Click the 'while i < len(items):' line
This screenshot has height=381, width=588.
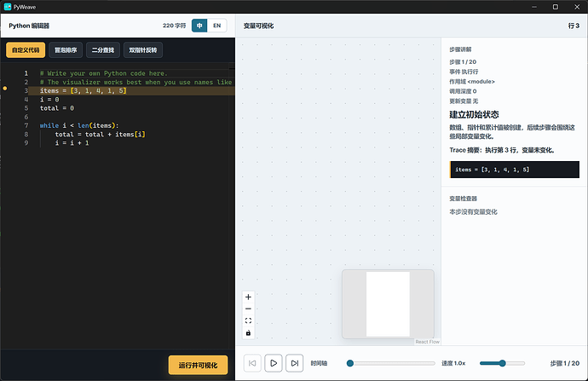(x=79, y=125)
